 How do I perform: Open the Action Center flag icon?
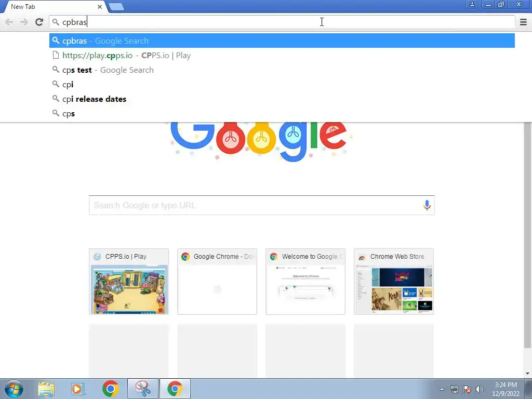click(467, 389)
